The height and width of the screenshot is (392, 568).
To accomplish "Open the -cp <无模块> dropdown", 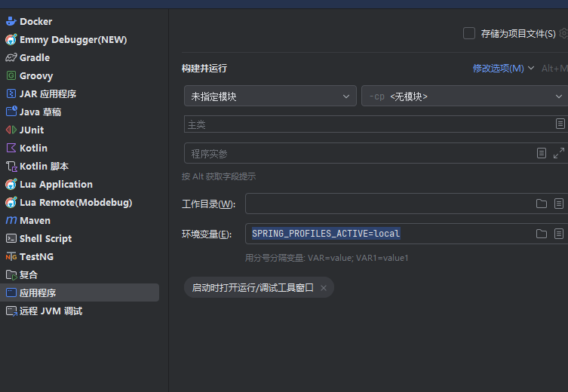I will (x=465, y=96).
